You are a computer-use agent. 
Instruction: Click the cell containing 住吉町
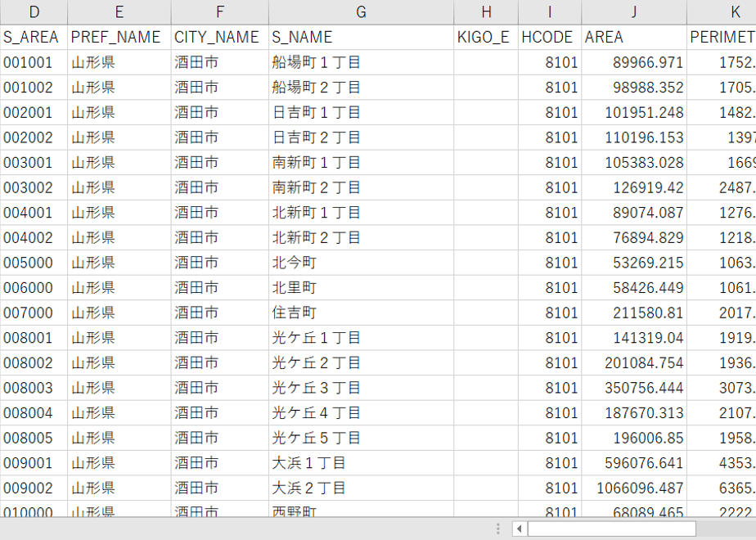361,313
